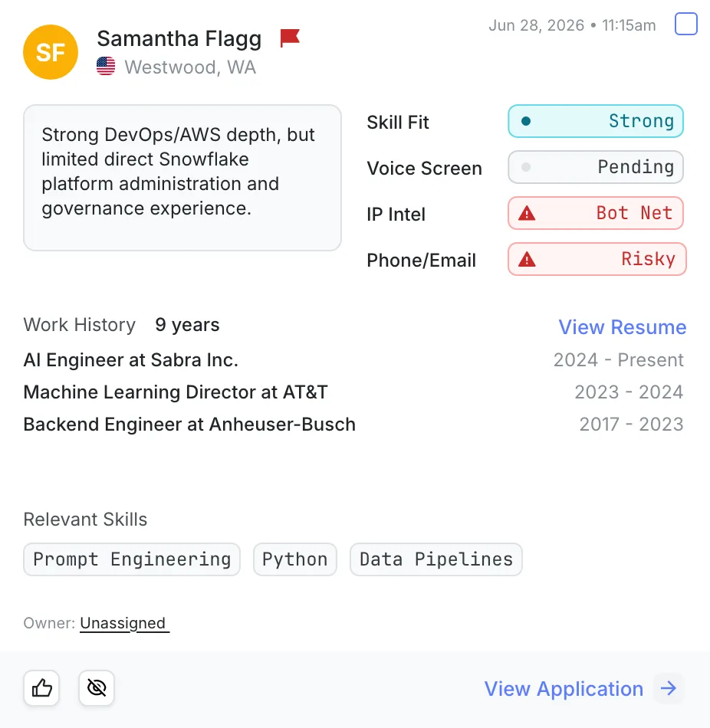Click the 9 years experience value
Screen dimensions: 710x728
coord(187,325)
